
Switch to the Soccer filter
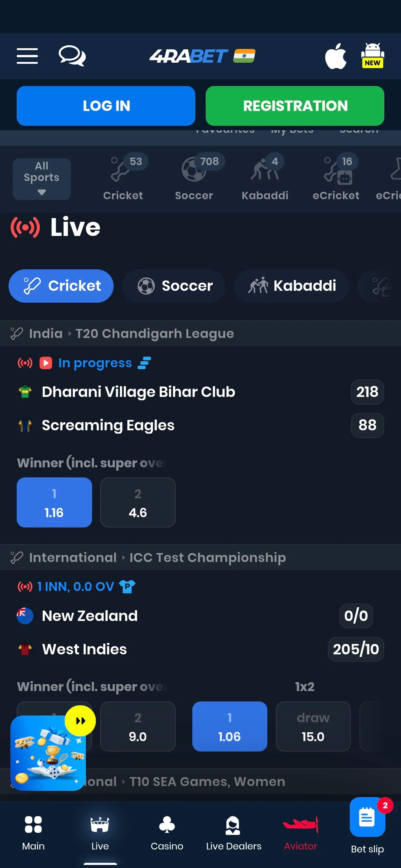tap(173, 286)
